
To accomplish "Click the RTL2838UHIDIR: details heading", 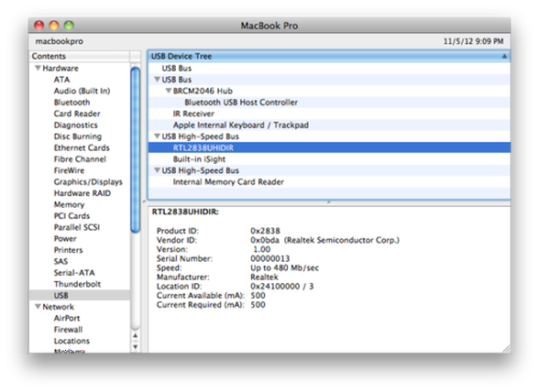I will click(x=185, y=212).
